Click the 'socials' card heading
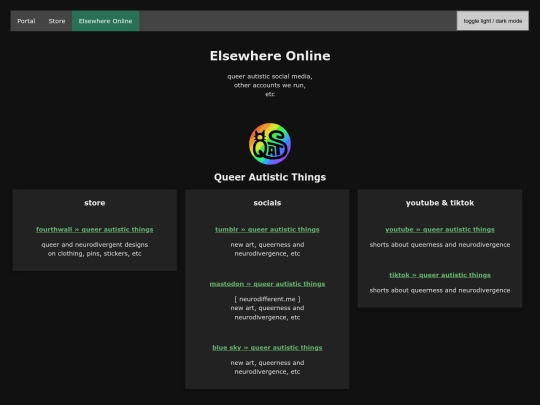This screenshot has height=405, width=540. point(267,203)
